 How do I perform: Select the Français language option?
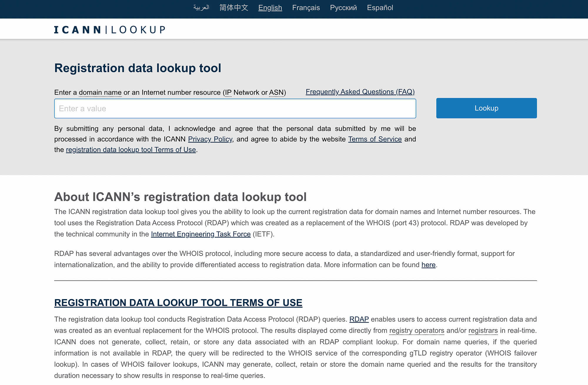point(306,8)
